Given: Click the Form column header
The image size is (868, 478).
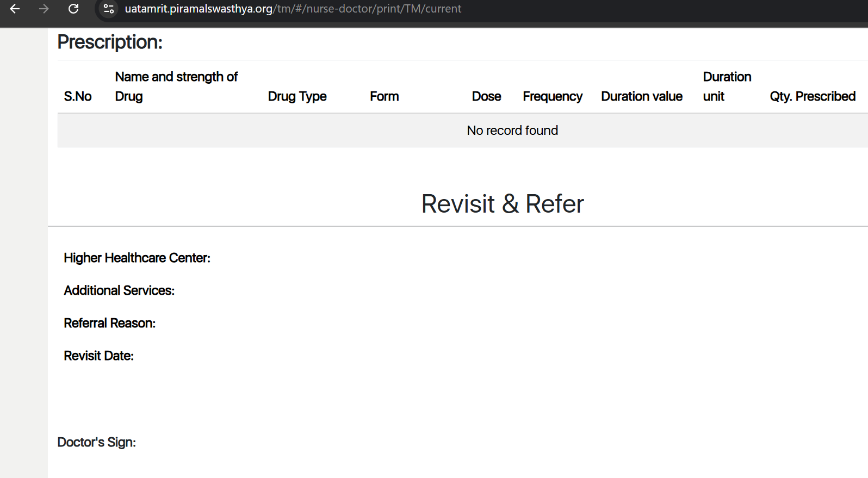Looking at the screenshot, I should coord(384,96).
